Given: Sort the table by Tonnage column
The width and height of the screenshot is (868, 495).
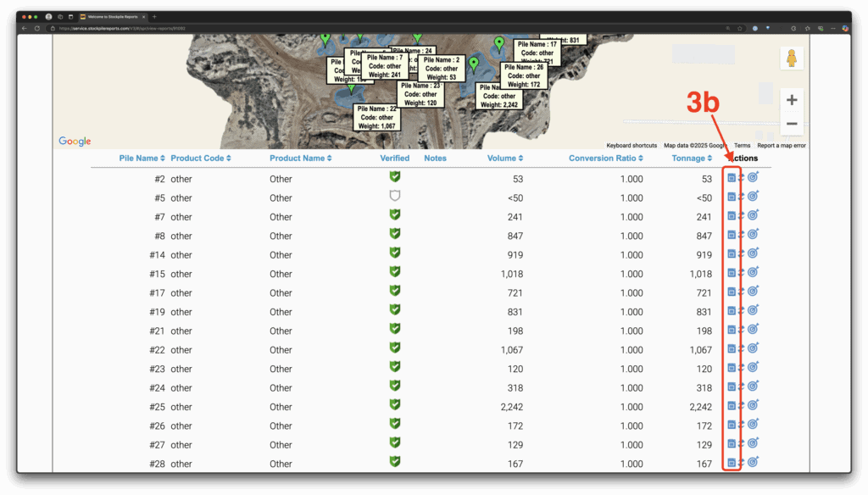Looking at the screenshot, I should [x=693, y=159].
